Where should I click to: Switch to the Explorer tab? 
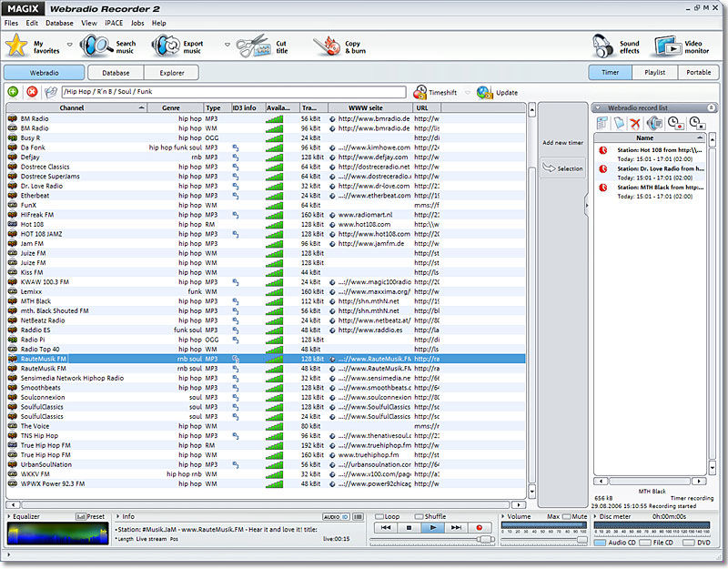pos(172,73)
